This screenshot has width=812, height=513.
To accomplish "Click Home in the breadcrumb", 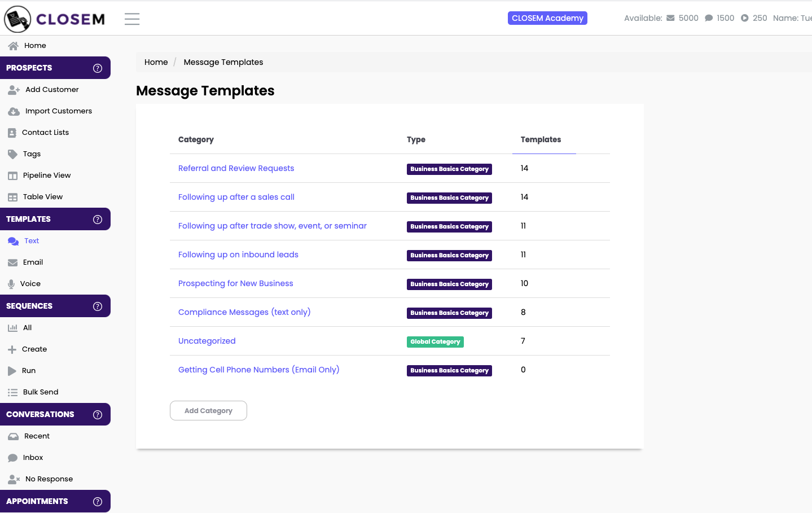I will pos(156,62).
